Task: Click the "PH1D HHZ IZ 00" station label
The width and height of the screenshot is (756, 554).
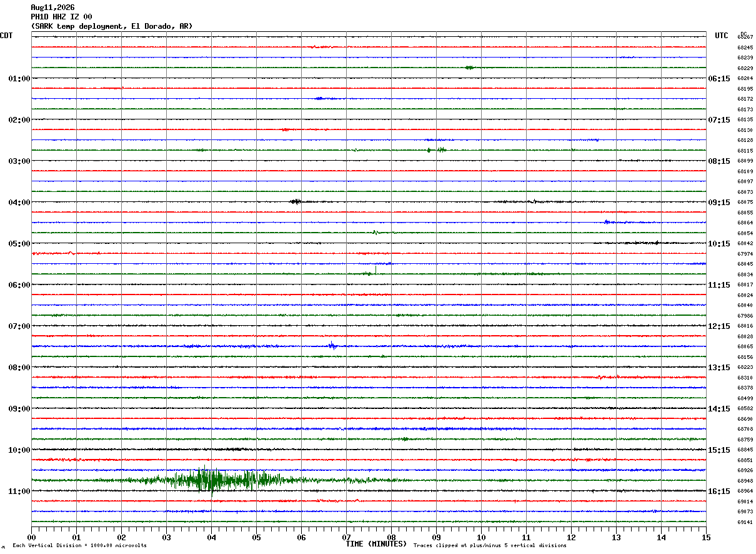Action: pyautogui.click(x=61, y=17)
